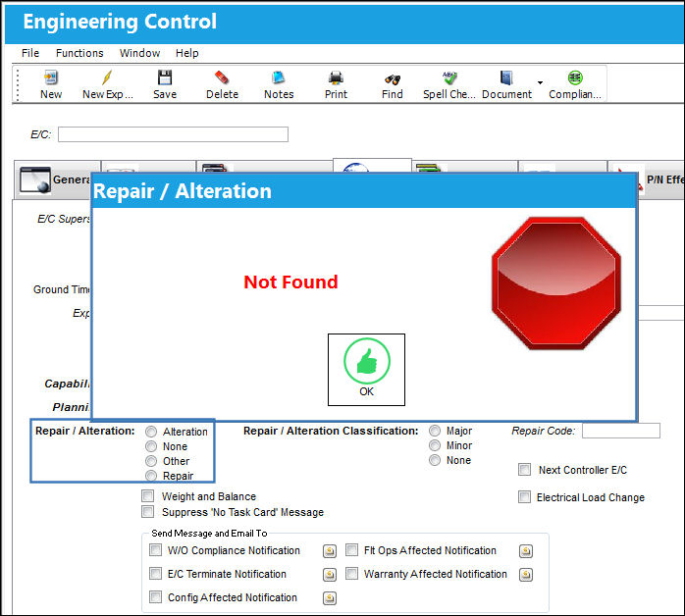Click the thumbs-up OK button

[x=366, y=370]
